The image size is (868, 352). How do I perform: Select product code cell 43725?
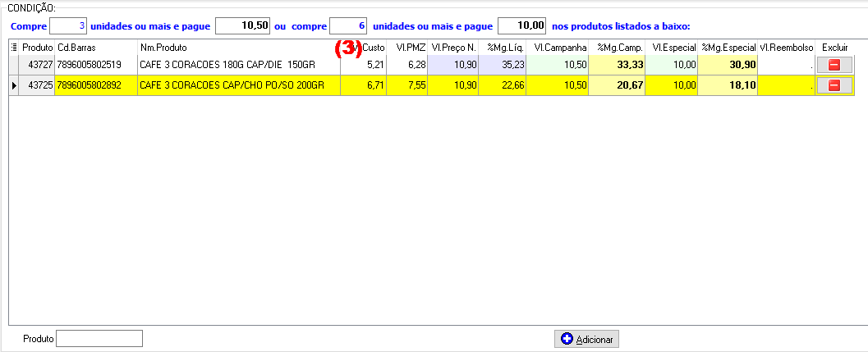(37, 85)
